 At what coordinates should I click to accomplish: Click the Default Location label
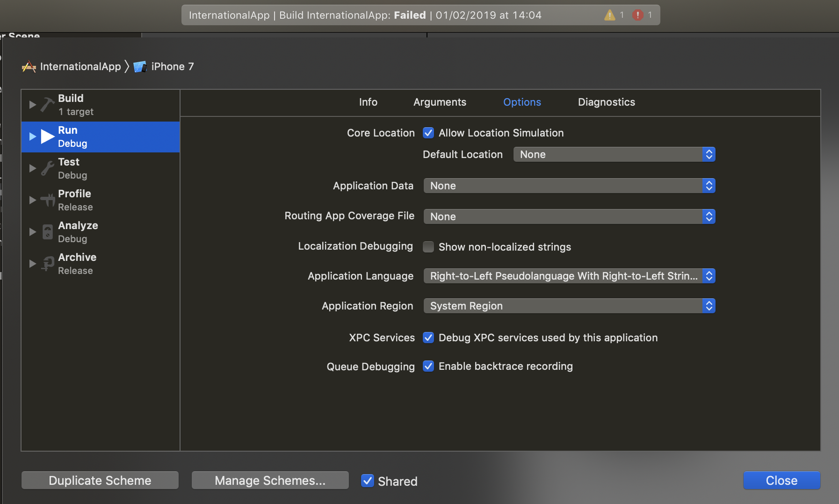463,154
